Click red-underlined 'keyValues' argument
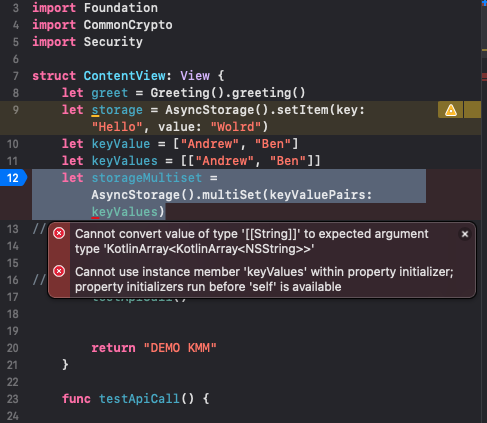Screen dimensions: 487x423 [x=124, y=212]
